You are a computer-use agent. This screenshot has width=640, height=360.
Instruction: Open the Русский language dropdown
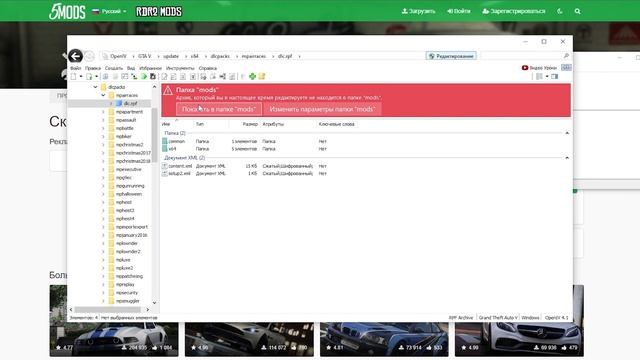pyautogui.click(x=109, y=11)
